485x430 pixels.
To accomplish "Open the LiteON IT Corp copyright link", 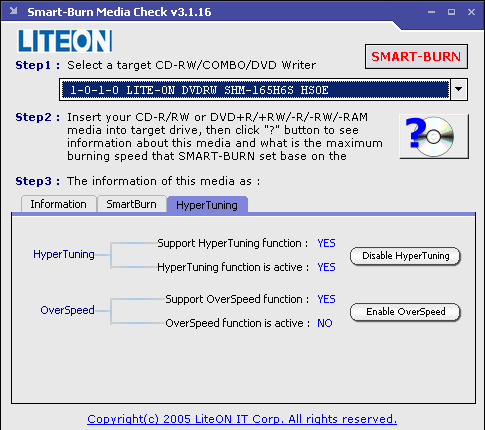I will click(x=242, y=419).
